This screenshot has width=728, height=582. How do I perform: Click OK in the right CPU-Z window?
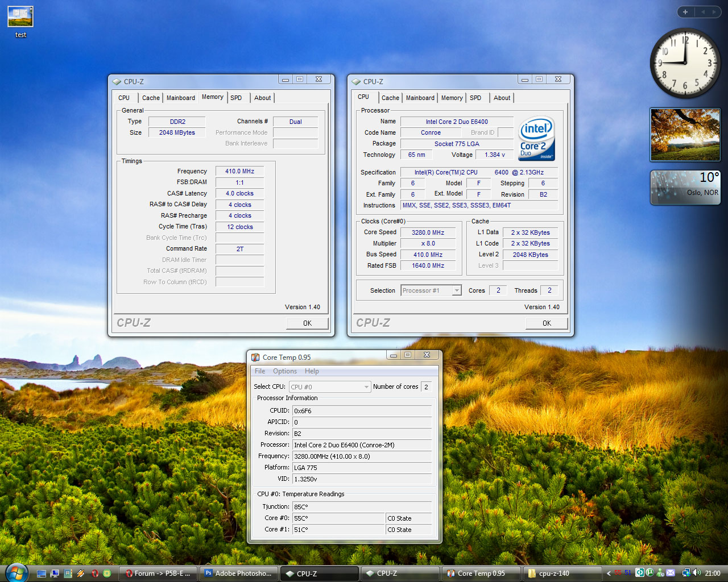[547, 323]
